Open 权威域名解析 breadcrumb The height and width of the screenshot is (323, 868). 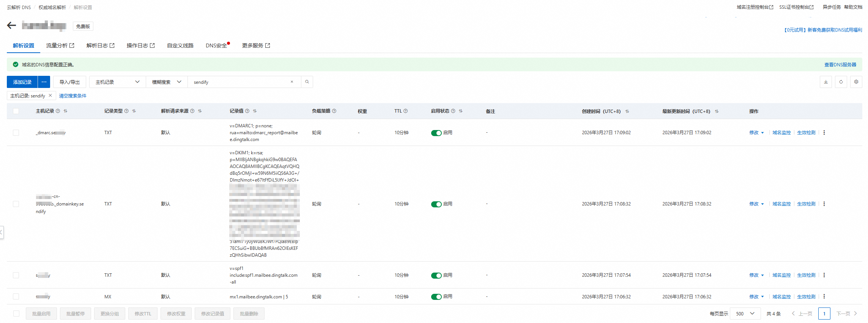(x=52, y=7)
